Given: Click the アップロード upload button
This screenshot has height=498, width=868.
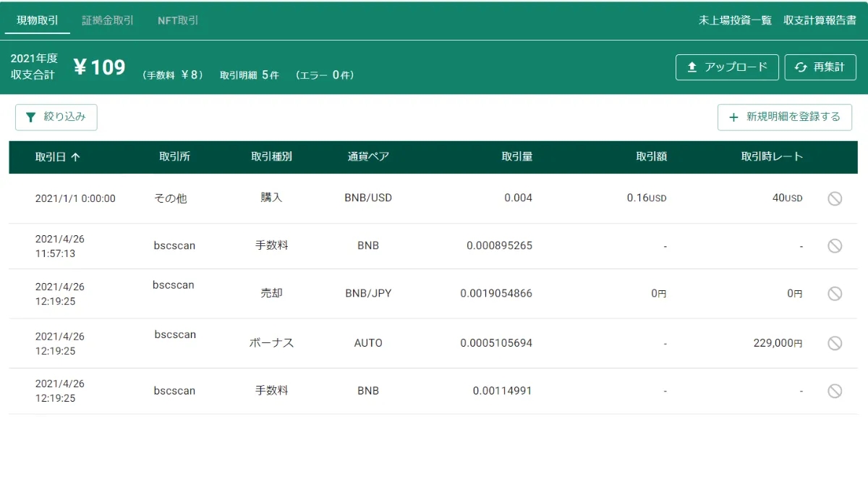Looking at the screenshot, I should [727, 67].
